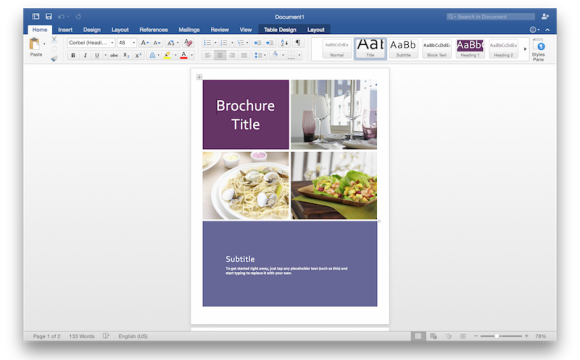Open the Styles Pane
The width and height of the screenshot is (580, 360).
click(x=538, y=50)
